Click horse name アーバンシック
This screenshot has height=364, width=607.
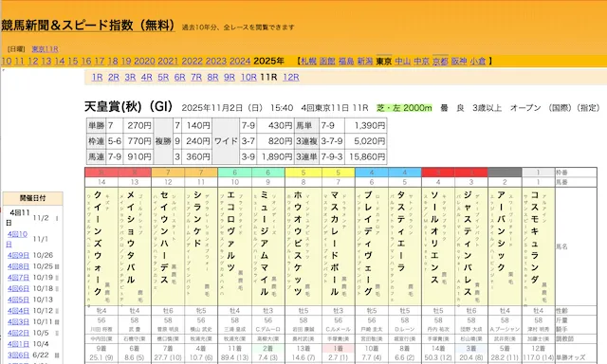[501, 231]
